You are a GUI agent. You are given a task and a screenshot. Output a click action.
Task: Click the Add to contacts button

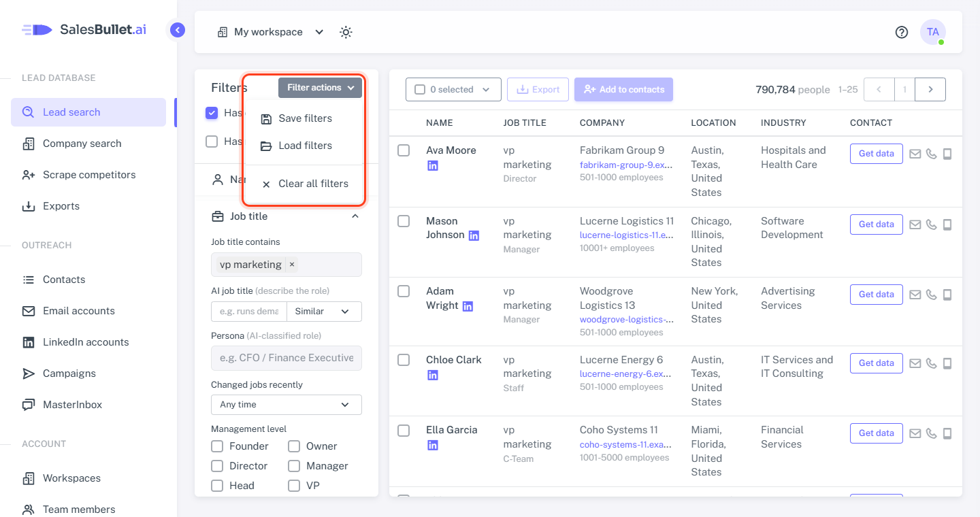[x=623, y=89]
